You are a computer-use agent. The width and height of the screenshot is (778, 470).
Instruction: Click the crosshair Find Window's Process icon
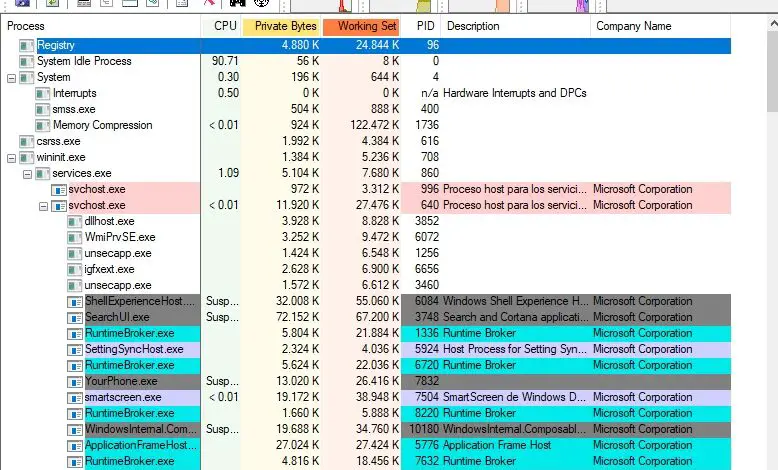click(x=261, y=2)
